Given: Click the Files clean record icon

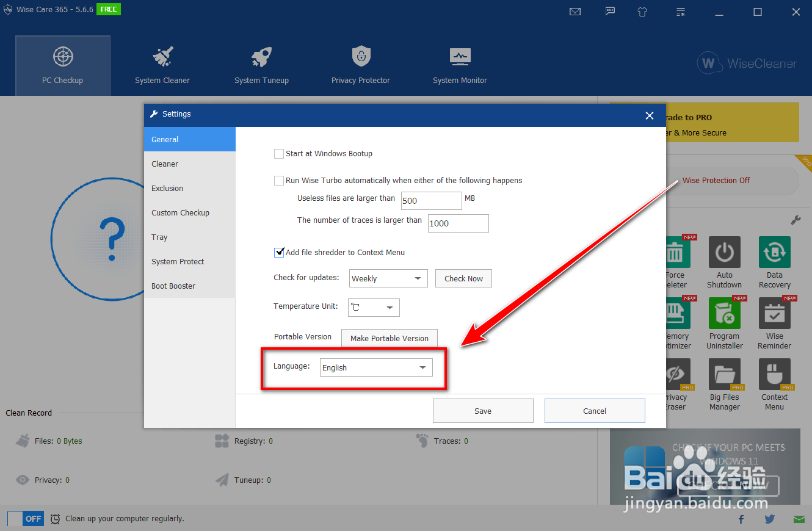Looking at the screenshot, I should tap(23, 441).
